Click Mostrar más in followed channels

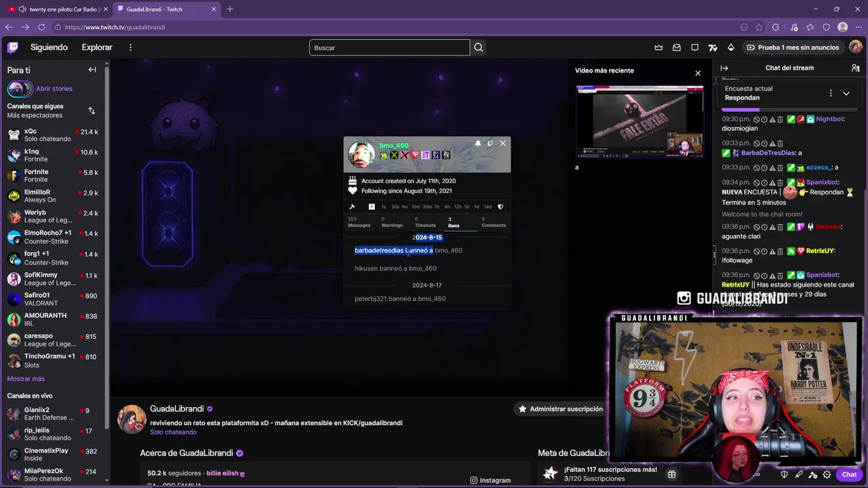[x=26, y=379]
